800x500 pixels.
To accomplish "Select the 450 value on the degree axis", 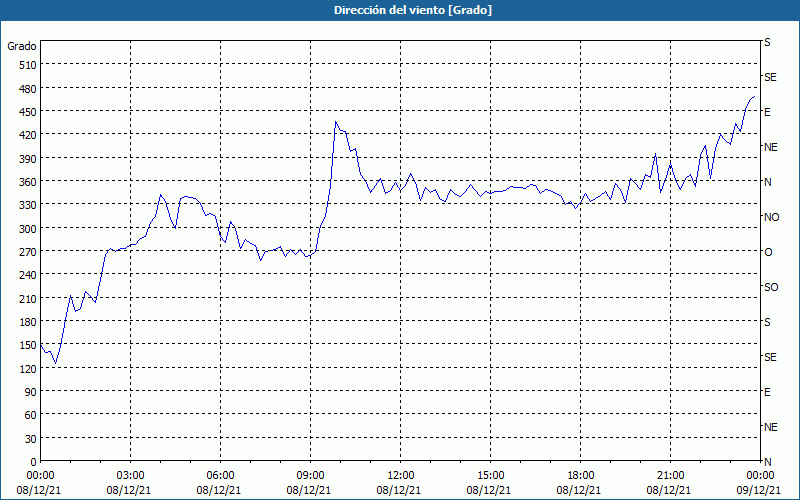I will click(29, 112).
